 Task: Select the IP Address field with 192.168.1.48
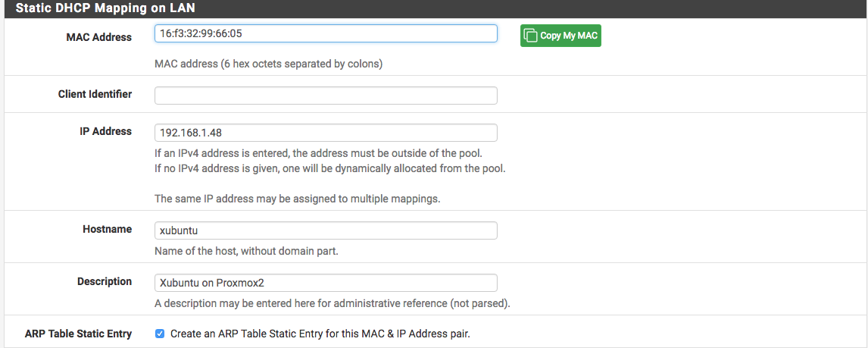pos(326,133)
